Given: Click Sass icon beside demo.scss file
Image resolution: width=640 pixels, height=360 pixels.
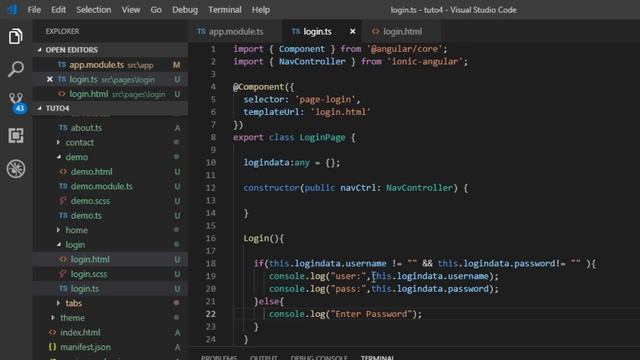Looking at the screenshot, I should pos(63,201).
